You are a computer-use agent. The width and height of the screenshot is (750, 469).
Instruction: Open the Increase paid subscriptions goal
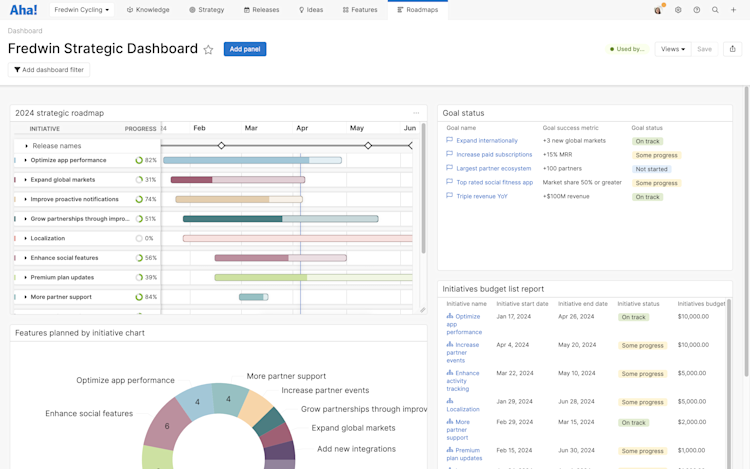pyautogui.click(x=494, y=154)
